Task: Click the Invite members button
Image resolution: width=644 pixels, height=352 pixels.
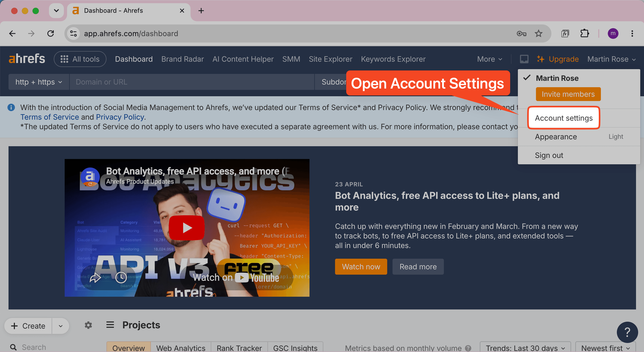Action: [568, 94]
